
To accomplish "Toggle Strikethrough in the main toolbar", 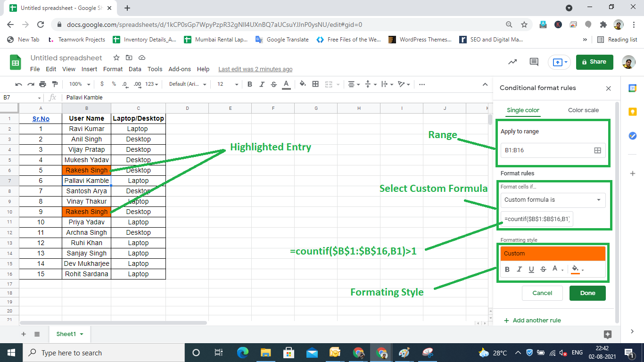I will click(274, 84).
